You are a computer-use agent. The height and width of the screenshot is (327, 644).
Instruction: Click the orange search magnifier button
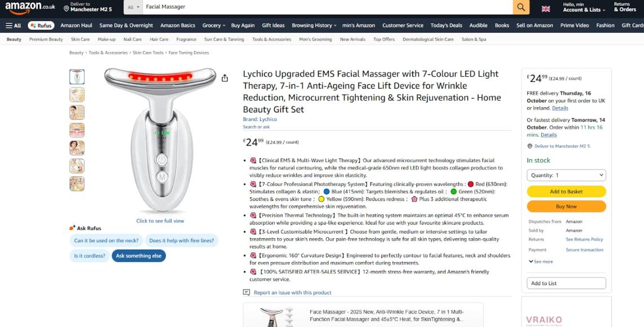tap(521, 7)
